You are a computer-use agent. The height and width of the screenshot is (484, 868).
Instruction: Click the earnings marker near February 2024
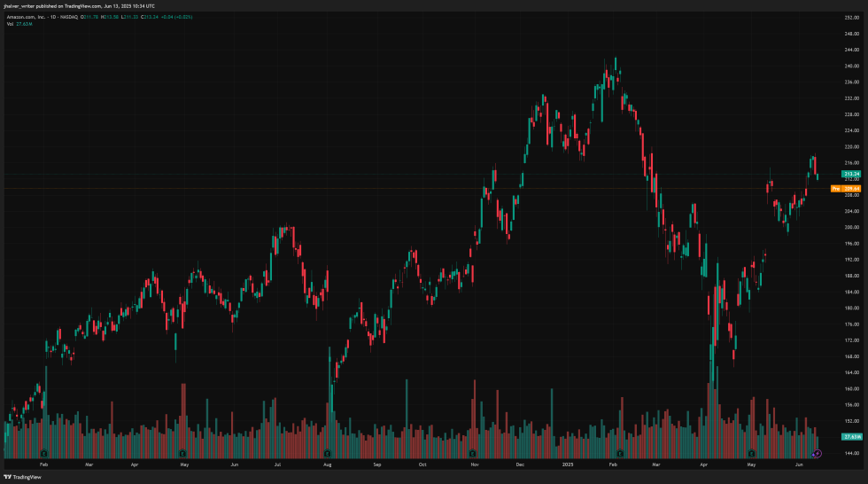point(46,453)
